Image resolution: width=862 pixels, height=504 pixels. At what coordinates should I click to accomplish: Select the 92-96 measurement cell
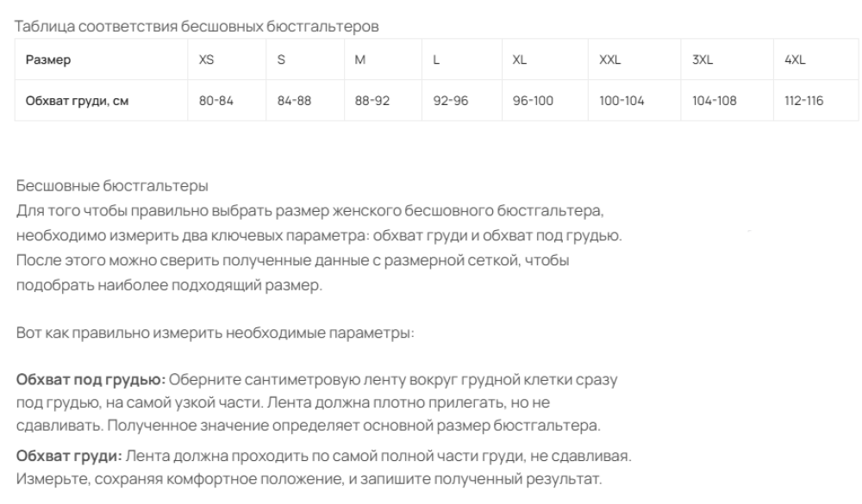tap(462, 101)
